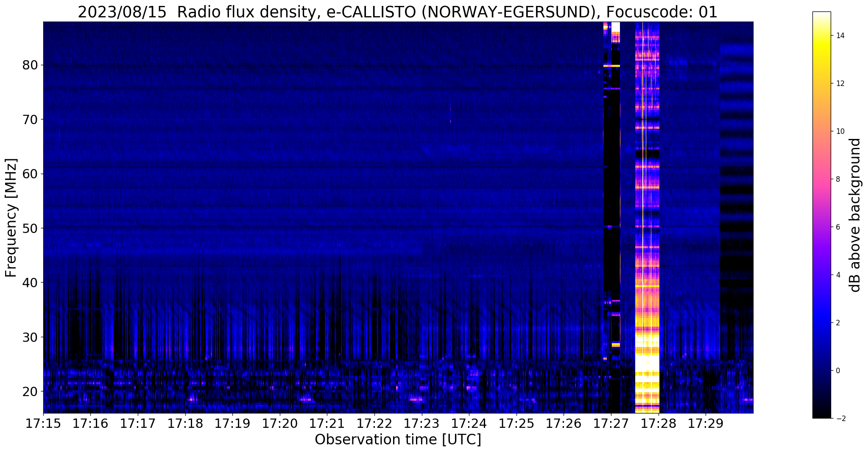Click the bright radio burst before 17:28
The image size is (868, 452).
(x=647, y=217)
